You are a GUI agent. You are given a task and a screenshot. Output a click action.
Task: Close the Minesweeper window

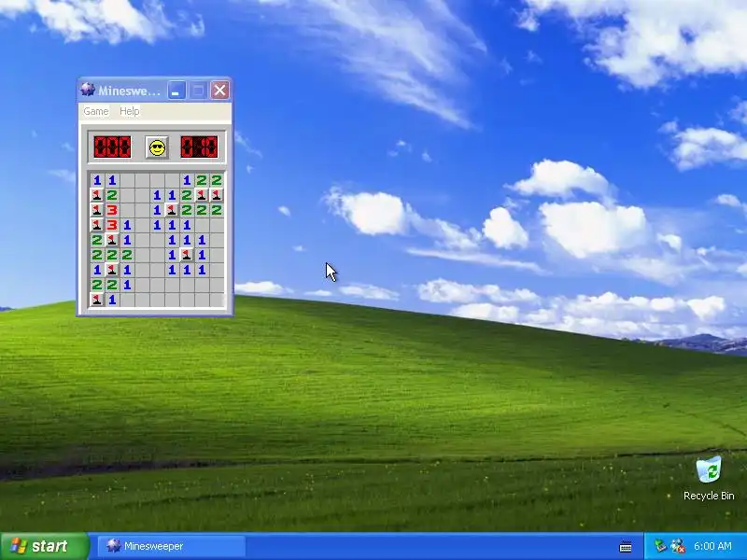(219, 90)
